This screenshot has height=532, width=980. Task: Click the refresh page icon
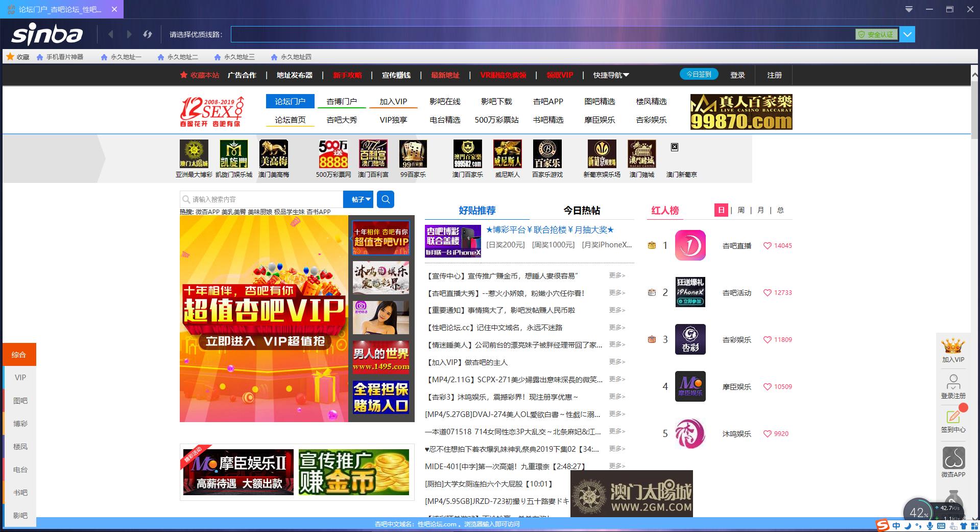click(148, 34)
